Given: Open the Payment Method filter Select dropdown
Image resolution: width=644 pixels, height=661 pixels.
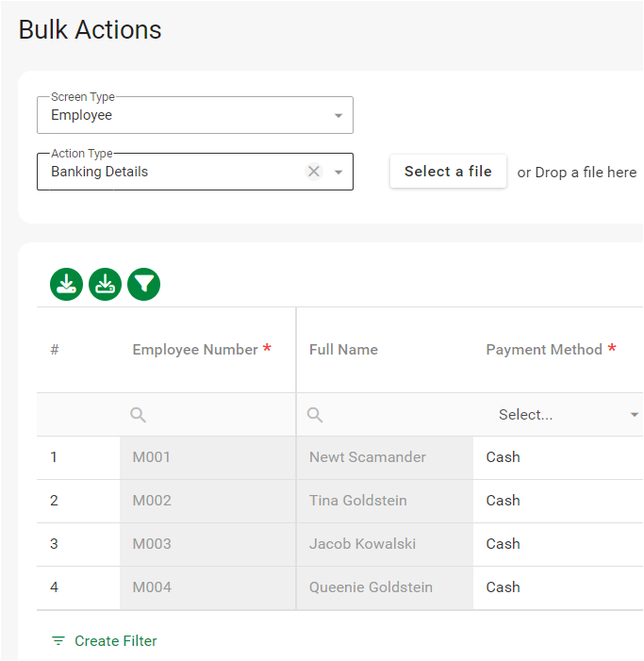Looking at the screenshot, I should coord(566,415).
